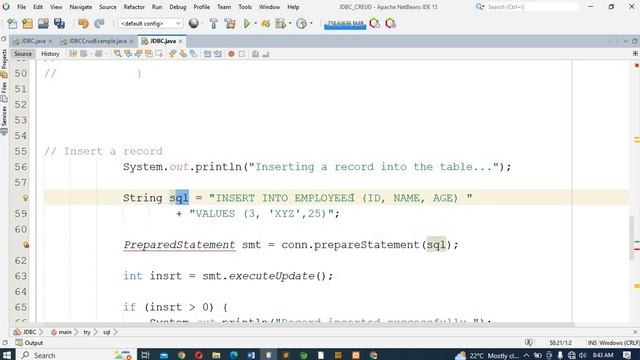
Task: Switch to the first JDBC.java tab
Action: coord(33,41)
